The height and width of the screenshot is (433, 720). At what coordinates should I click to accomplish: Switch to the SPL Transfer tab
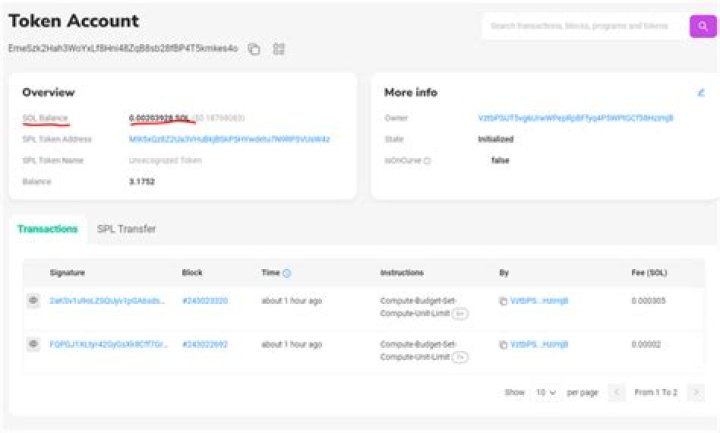pos(126,229)
